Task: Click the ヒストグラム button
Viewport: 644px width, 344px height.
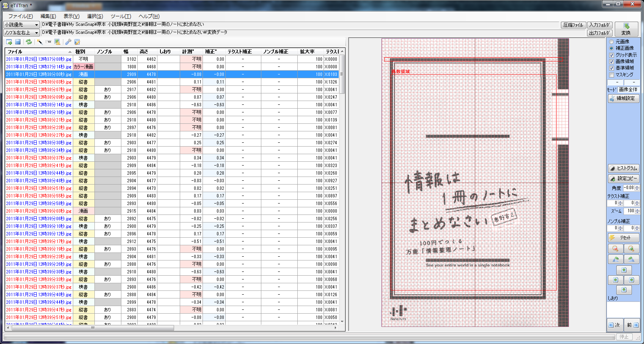Action: tap(624, 168)
